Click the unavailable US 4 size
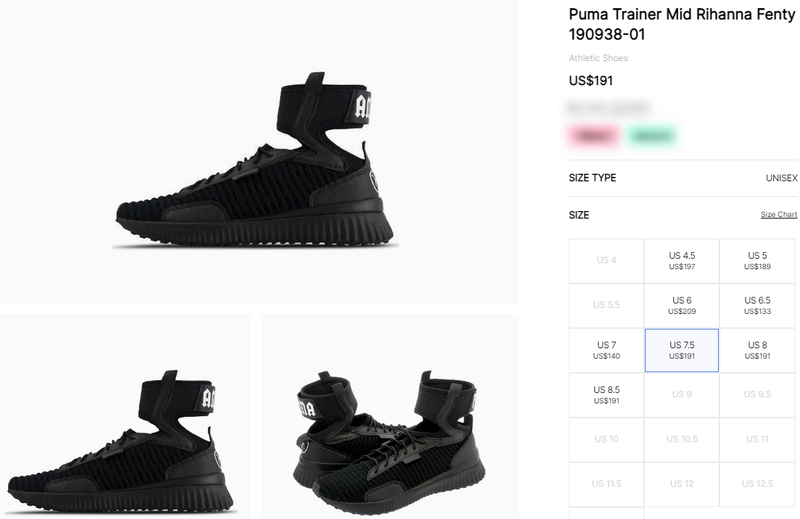This screenshot has width=800, height=519. (606, 261)
